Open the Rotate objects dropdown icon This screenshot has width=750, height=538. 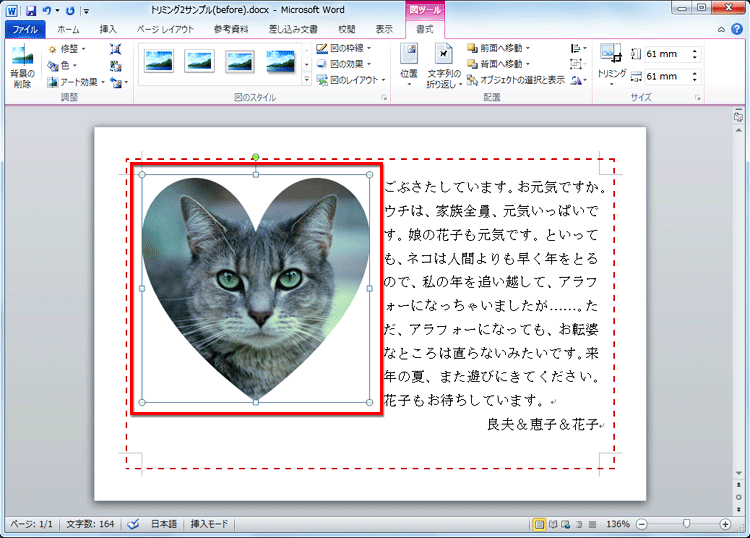point(578,80)
